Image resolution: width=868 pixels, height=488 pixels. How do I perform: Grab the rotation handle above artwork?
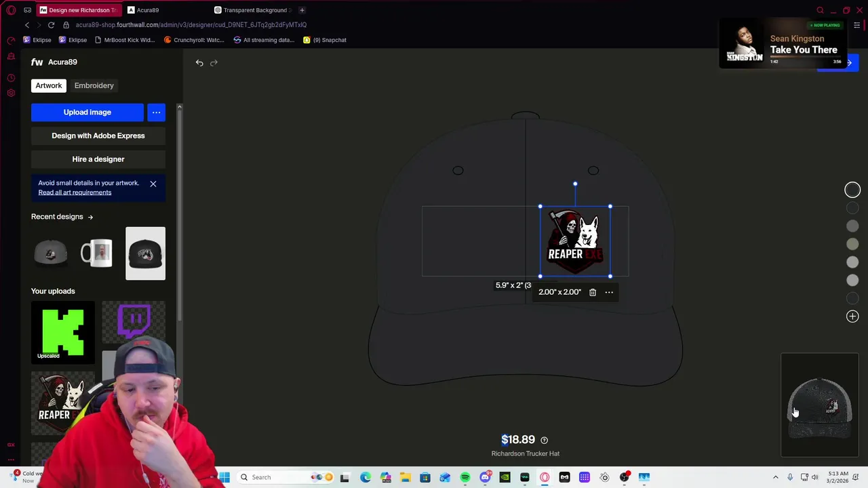pos(575,184)
